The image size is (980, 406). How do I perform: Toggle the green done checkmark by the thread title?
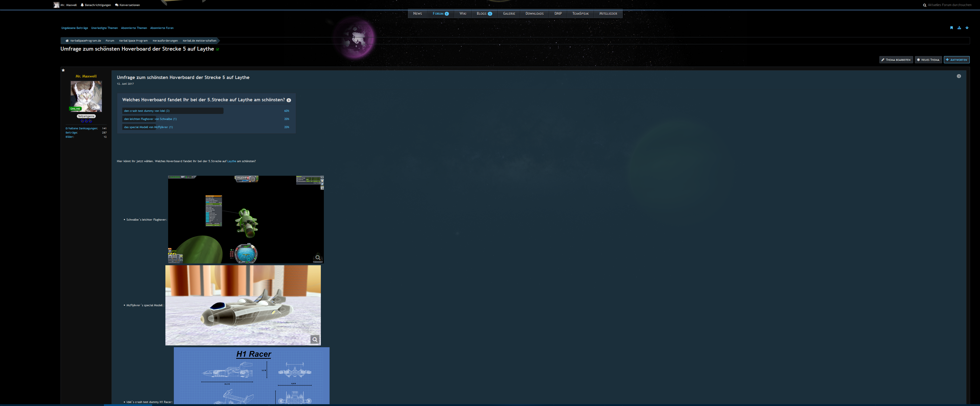[218, 49]
